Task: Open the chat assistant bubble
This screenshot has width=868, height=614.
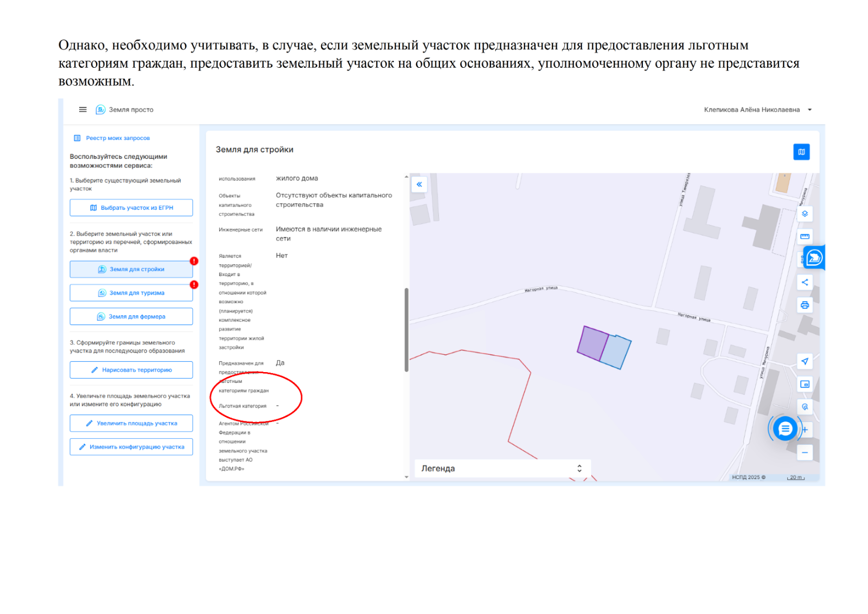Action: pyautogui.click(x=784, y=429)
